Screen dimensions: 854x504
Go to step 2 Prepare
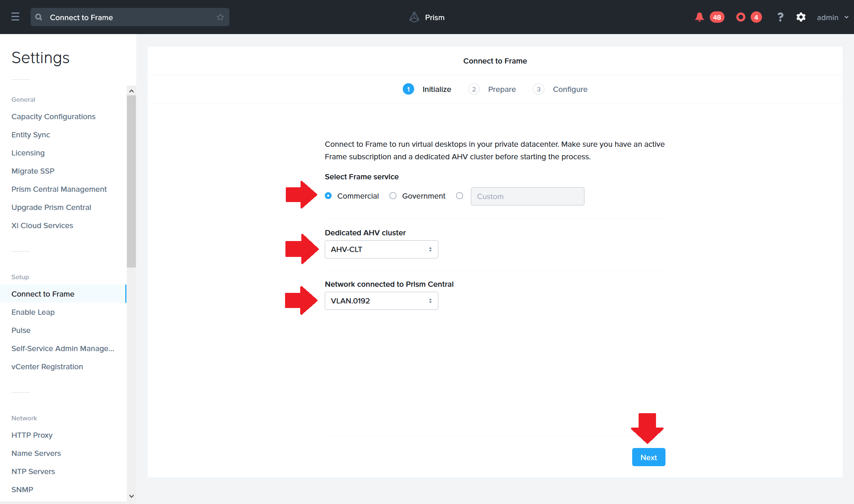pyautogui.click(x=492, y=89)
